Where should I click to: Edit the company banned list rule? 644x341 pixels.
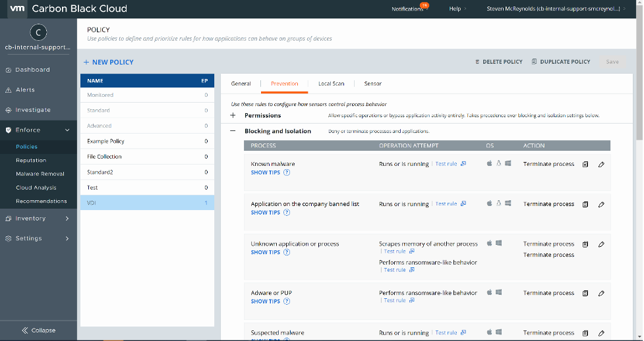pos(601,204)
